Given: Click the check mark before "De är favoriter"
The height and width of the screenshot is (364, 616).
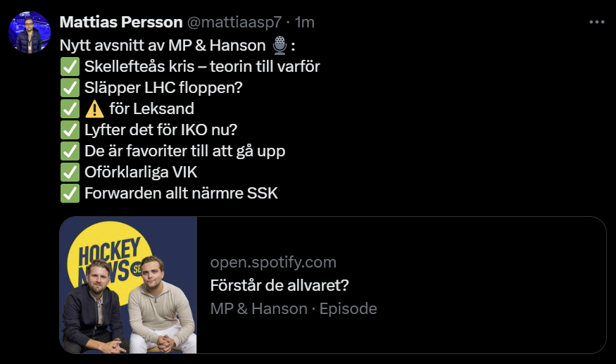Looking at the screenshot, I should (69, 151).
